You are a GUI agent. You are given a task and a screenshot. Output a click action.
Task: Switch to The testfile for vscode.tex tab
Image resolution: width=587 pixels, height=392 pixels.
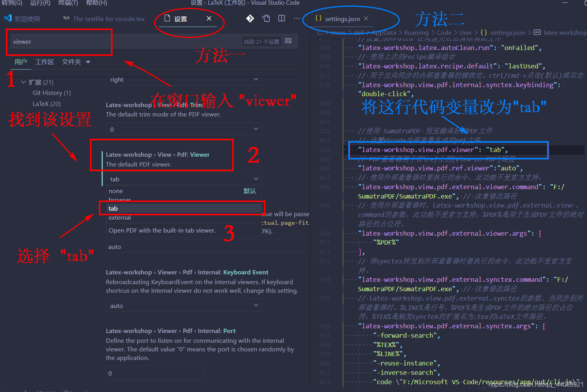tap(109, 19)
